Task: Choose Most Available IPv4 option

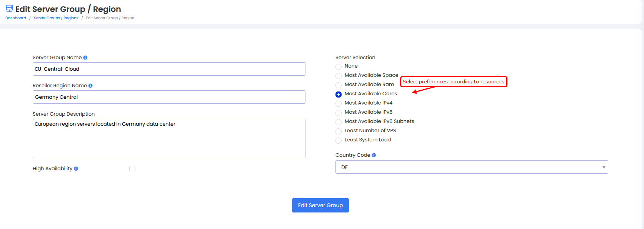Action: click(x=339, y=104)
